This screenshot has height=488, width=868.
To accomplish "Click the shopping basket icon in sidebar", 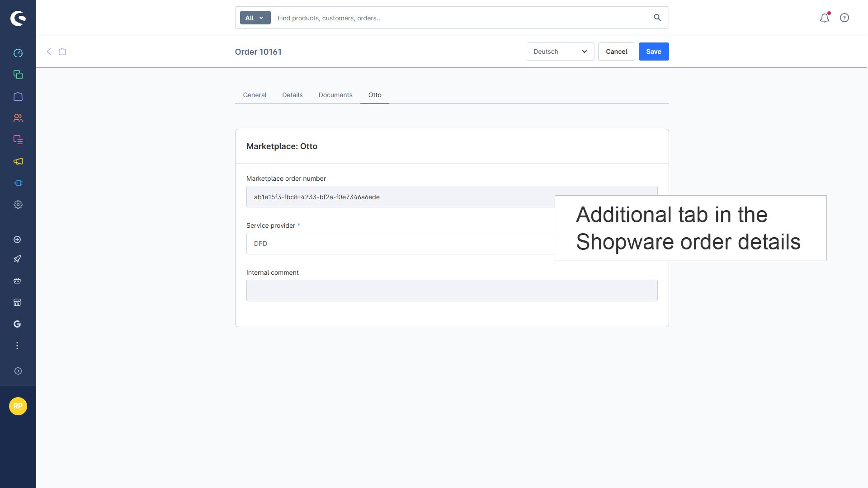I will pyautogui.click(x=17, y=281).
